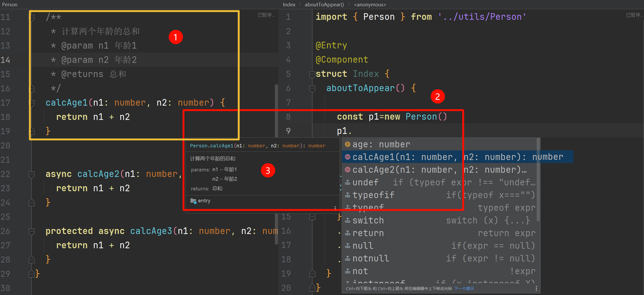The width and height of the screenshot is (644, 295).
Task: Select the return template completion entry
Action: [x=368, y=233]
